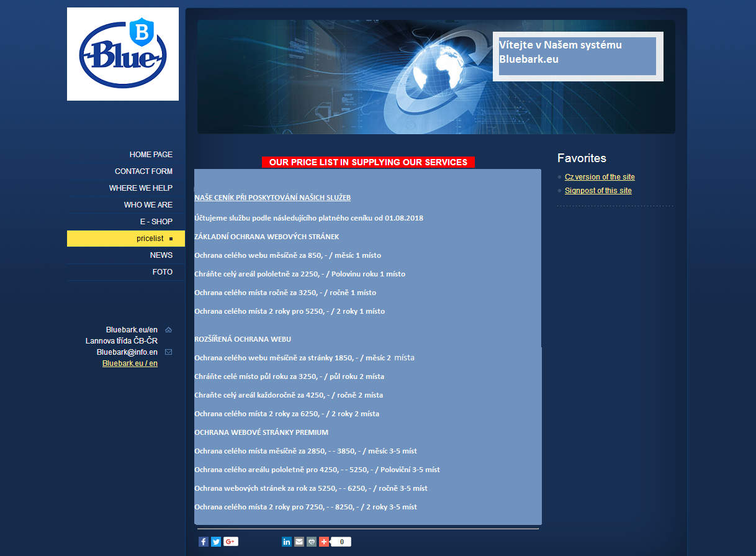Click line Chráňte celý areál pololetně za 2250
The image size is (756, 556).
300,274
